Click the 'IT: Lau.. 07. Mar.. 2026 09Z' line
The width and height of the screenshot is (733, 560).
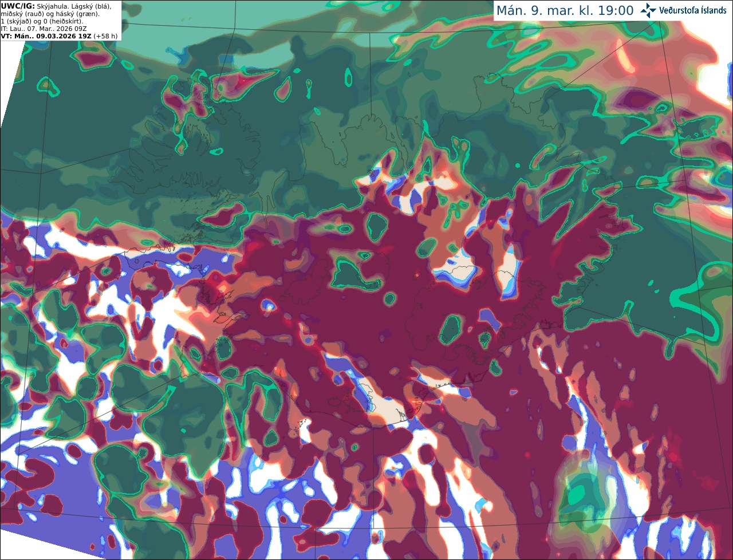(44, 29)
